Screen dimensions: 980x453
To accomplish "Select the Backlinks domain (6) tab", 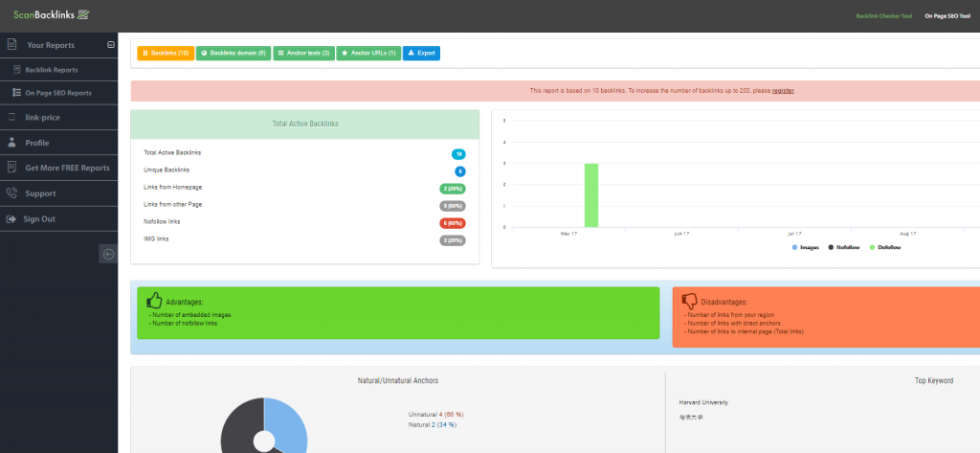I will (x=234, y=54).
